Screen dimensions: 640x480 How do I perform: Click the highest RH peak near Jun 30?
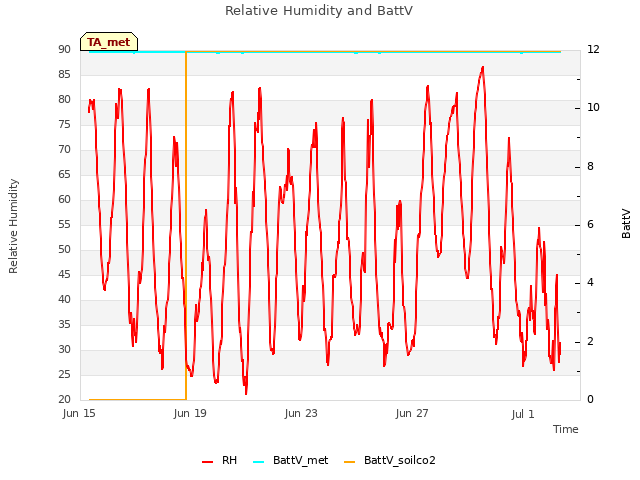coord(483,68)
